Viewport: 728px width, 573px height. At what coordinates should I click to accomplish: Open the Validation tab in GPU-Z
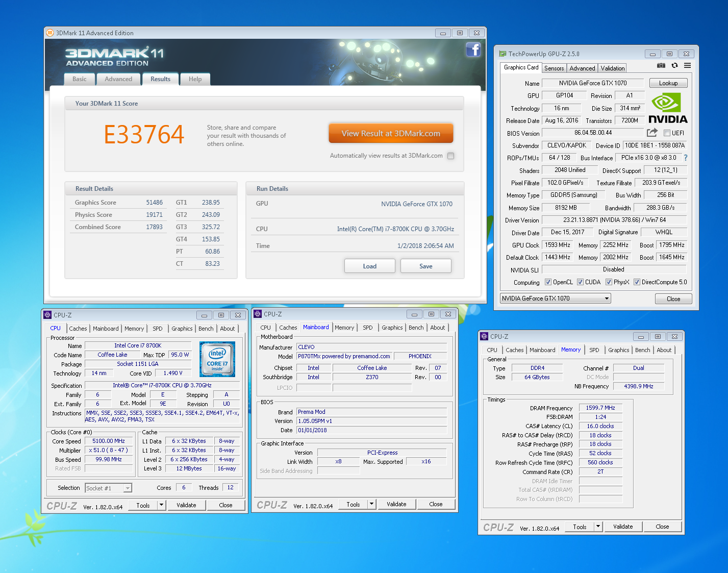(612, 68)
